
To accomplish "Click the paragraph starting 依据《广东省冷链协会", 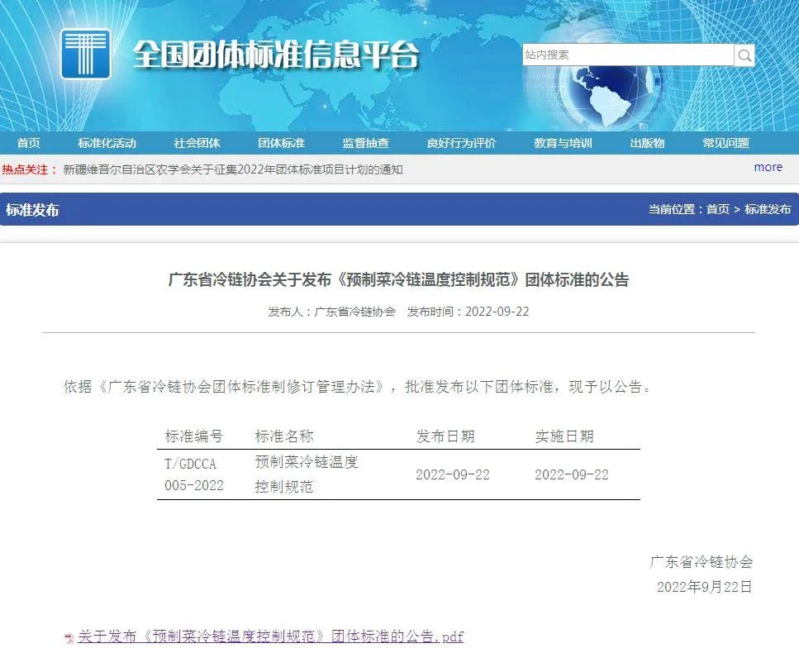I will point(358,387).
